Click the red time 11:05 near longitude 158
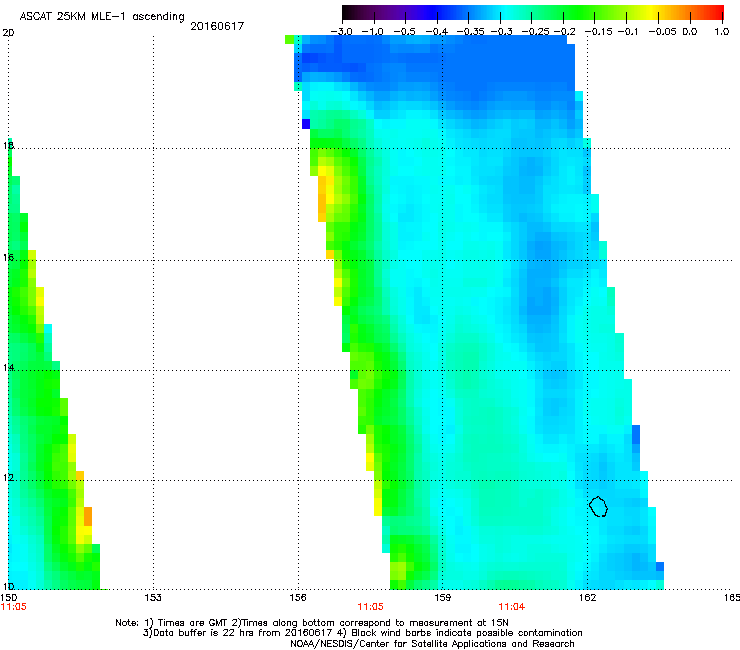The width and height of the screenshot is (740, 650). coord(370,607)
